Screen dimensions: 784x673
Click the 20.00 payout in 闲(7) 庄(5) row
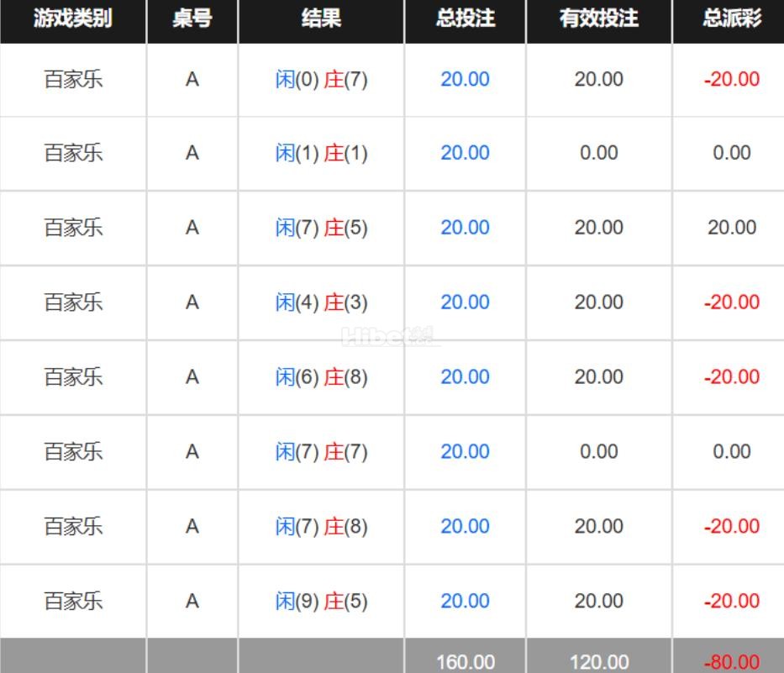click(x=732, y=228)
